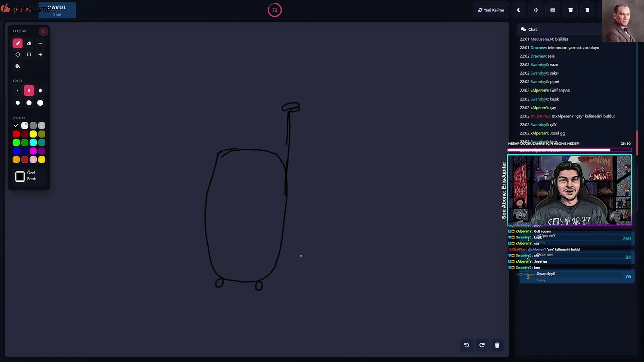Toggle fullscreen with the compress icon
The image size is (644, 362).
point(536,10)
